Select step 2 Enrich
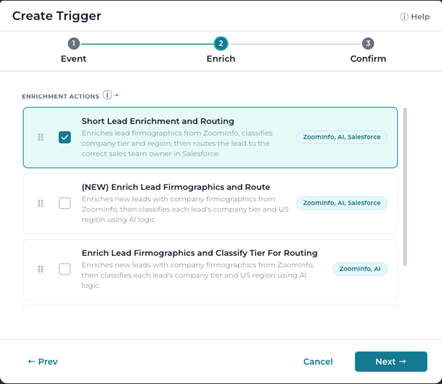442x385 pixels. pos(221,50)
